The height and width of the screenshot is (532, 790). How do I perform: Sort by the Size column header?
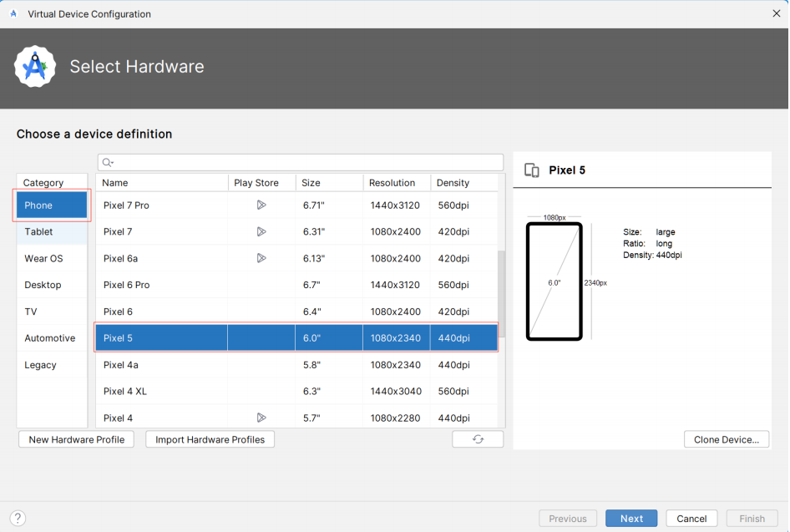(x=329, y=182)
